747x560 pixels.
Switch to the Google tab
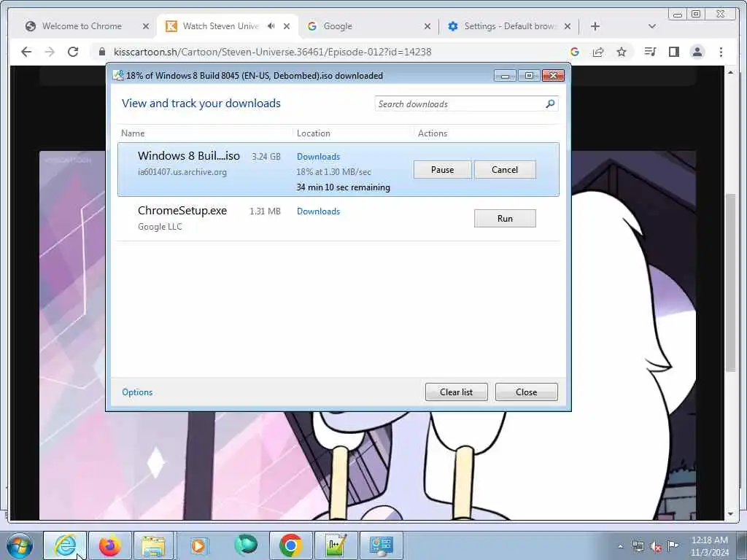337,26
